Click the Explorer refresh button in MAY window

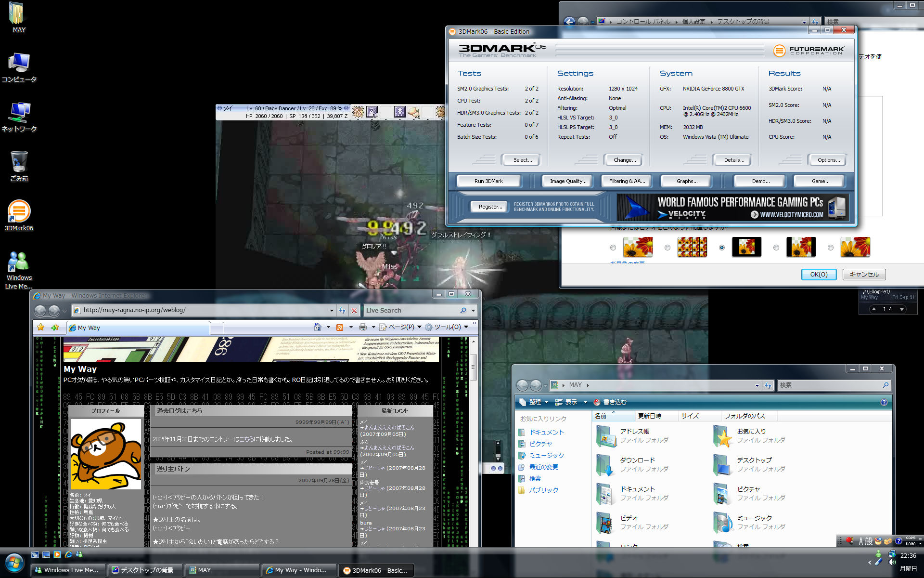(x=768, y=385)
